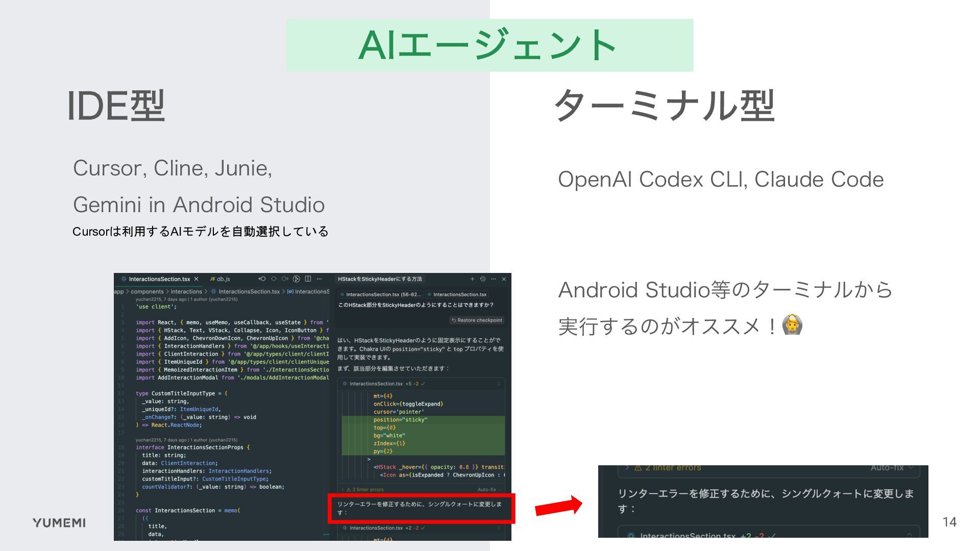Close the chat panel with X
Viewport: 980px width, 551px height.
[x=504, y=279]
